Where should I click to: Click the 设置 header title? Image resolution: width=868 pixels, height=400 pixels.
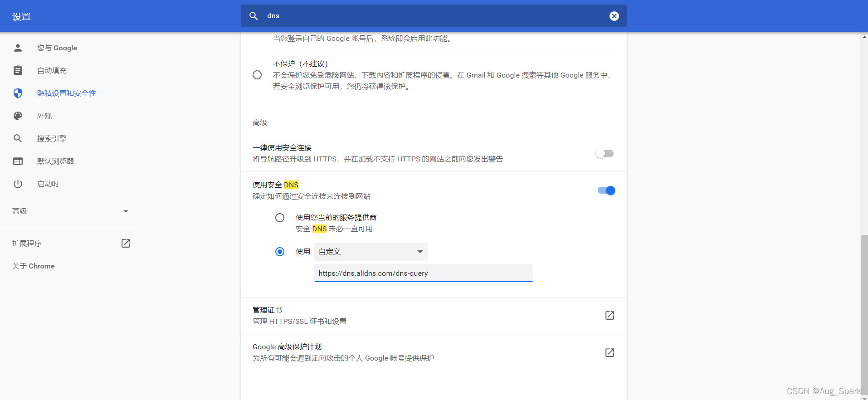pyautogui.click(x=21, y=16)
